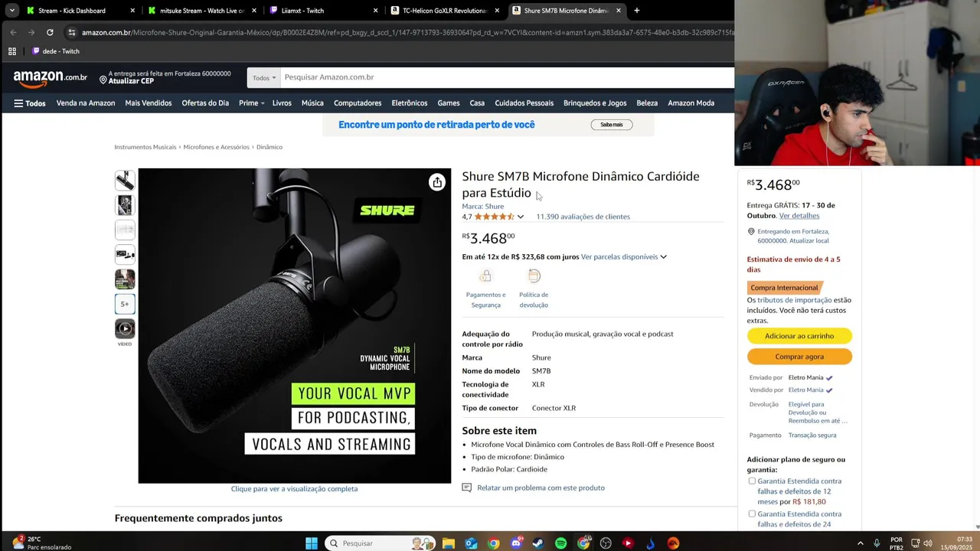Open Spotify from taskbar

point(560,543)
